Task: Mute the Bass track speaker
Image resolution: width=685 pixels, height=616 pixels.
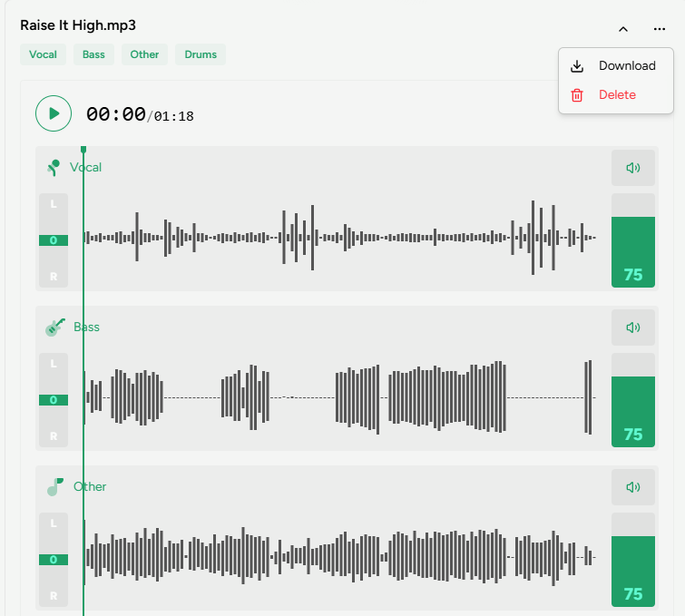Action: coord(632,328)
